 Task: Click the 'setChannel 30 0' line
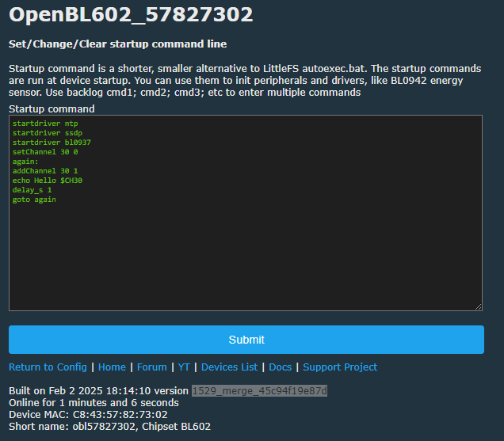(x=45, y=152)
